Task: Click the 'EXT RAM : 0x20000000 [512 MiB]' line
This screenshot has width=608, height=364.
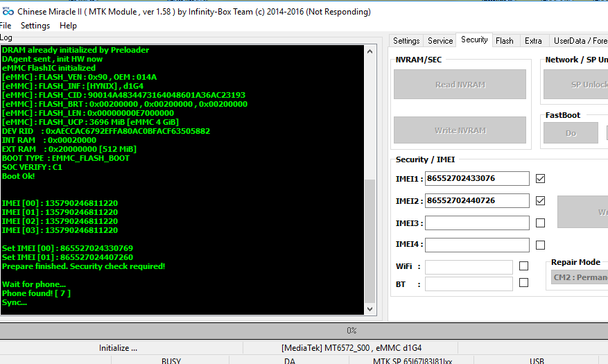Action: [69, 149]
